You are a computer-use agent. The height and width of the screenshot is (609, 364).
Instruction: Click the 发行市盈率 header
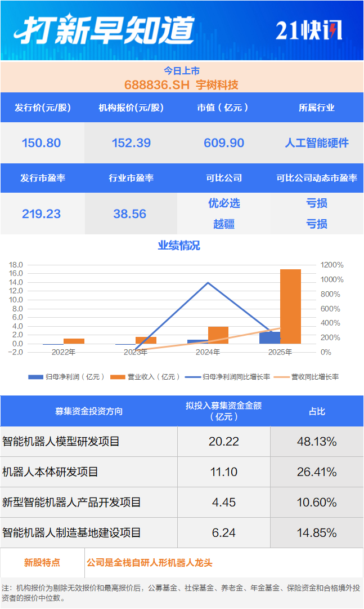(43, 178)
